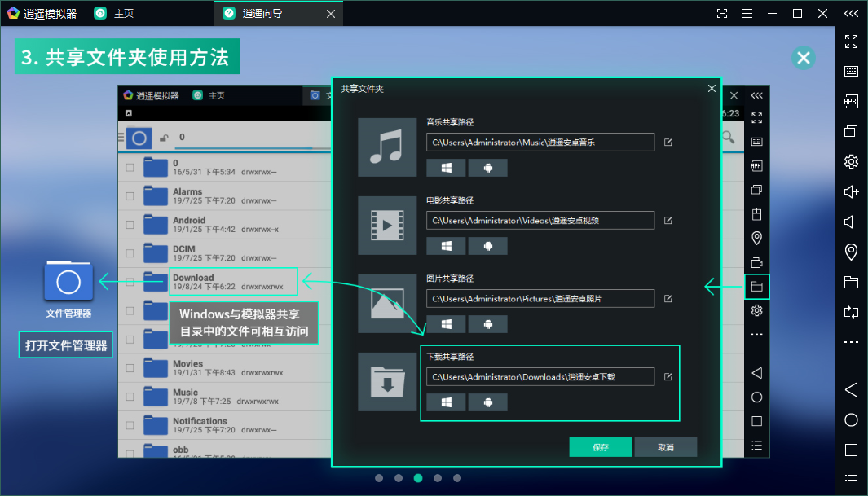
Task: Click the Android button under the picture share path
Action: (x=487, y=324)
